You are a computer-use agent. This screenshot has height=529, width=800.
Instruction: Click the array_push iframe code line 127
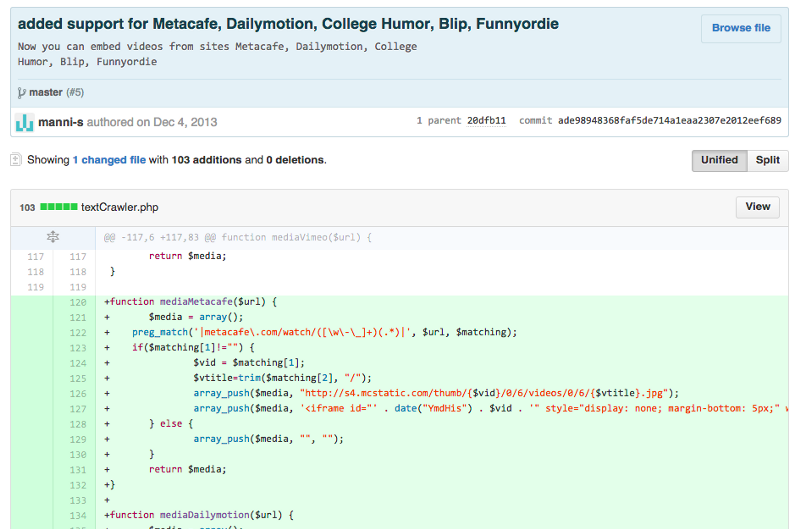(442, 409)
